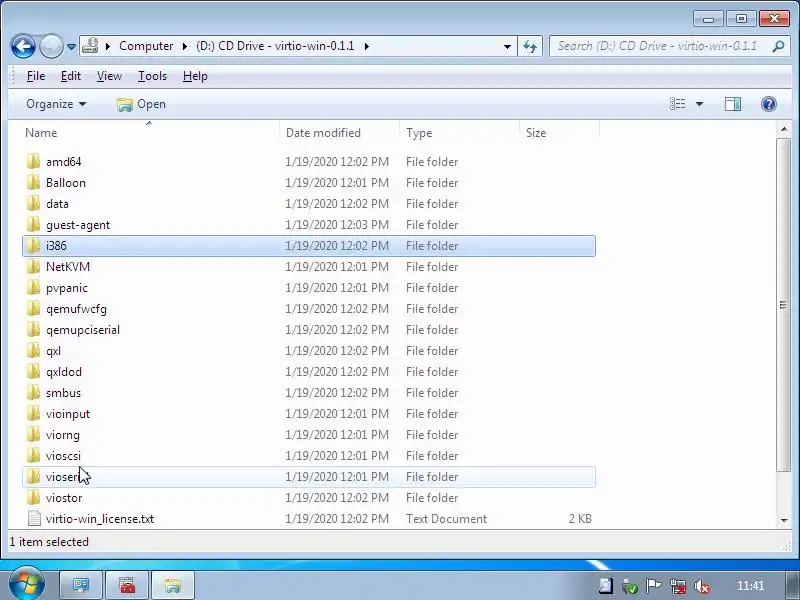This screenshot has height=600, width=800.
Task: Expand the arrow after Computer in the address bar
Action: [x=185, y=46]
